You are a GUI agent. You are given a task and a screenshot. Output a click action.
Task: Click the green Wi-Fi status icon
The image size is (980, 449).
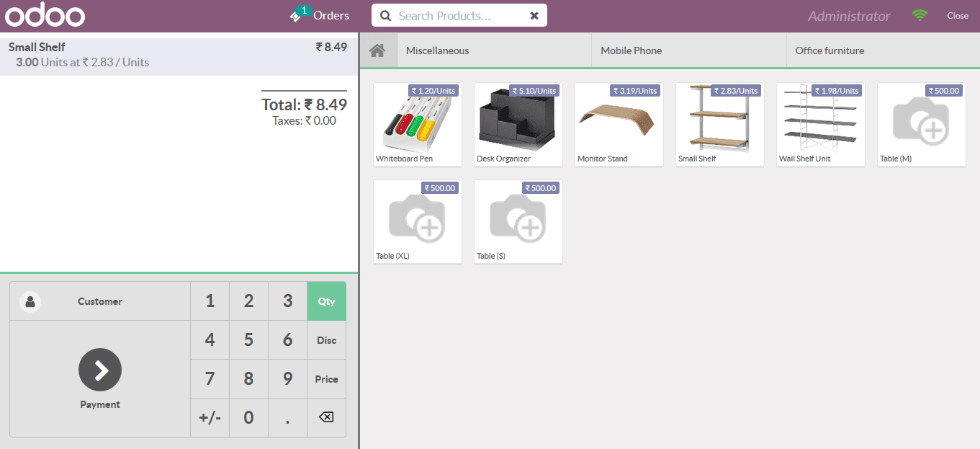pos(920,14)
